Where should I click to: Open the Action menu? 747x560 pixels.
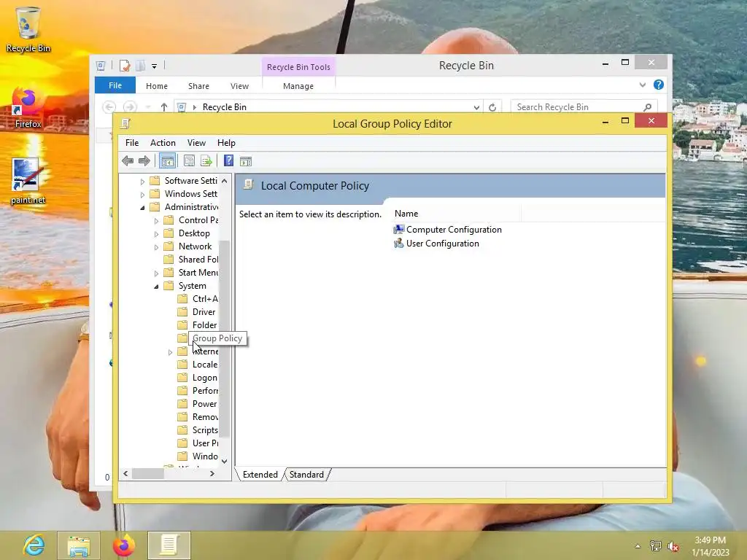pos(163,143)
